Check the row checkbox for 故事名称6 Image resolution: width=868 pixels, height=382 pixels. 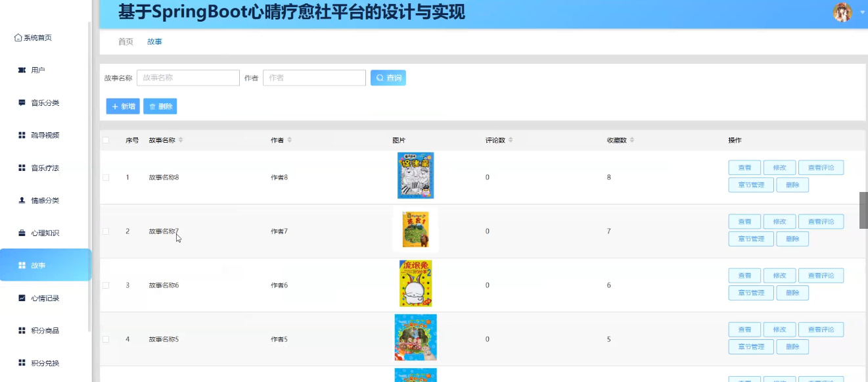coord(106,285)
